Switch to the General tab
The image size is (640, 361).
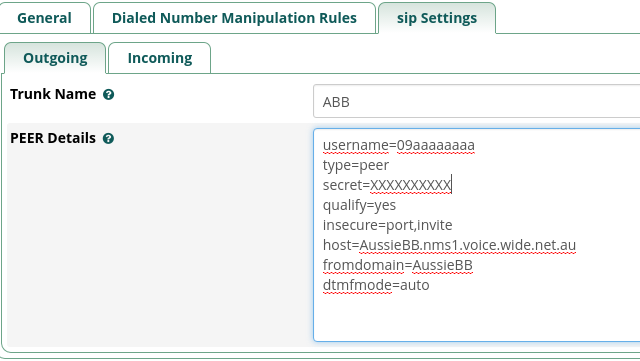point(44,18)
